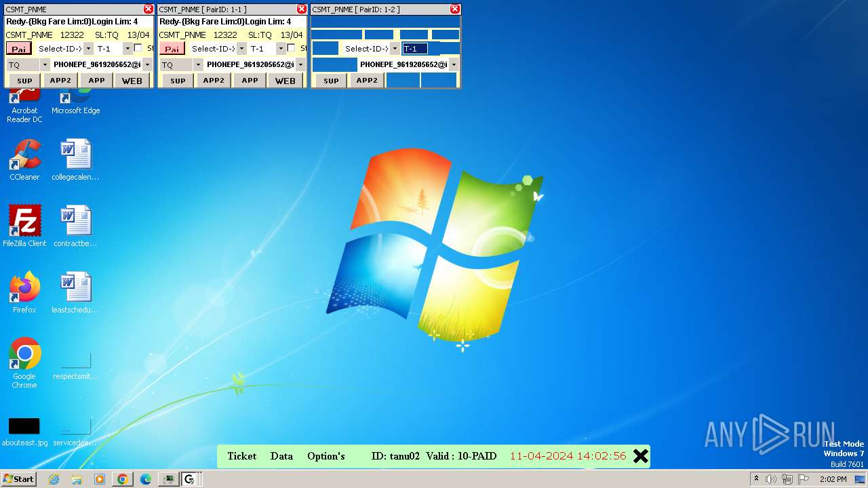Open network status icon in tray
The image size is (868, 488).
[787, 479]
